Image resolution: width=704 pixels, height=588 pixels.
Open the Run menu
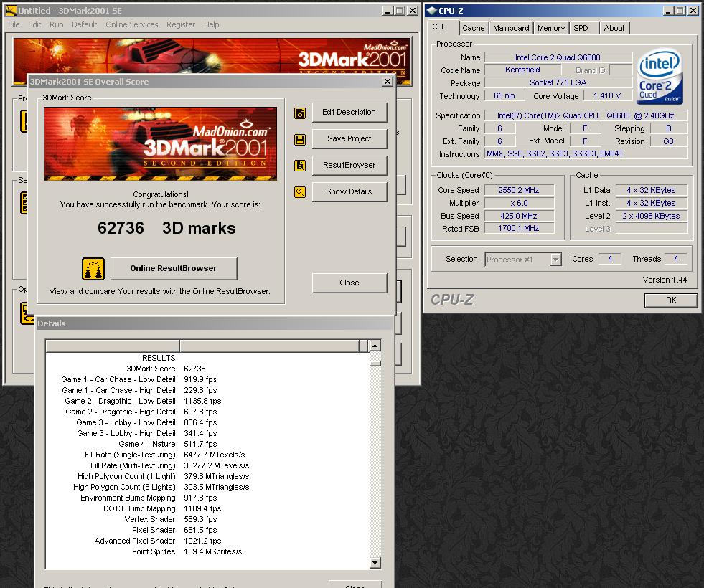(x=57, y=24)
